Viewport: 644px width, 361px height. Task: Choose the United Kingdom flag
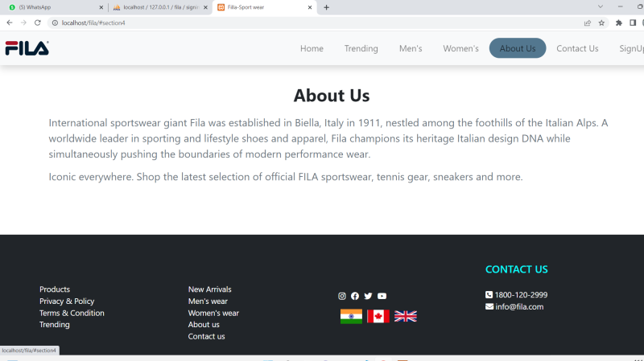point(406,316)
